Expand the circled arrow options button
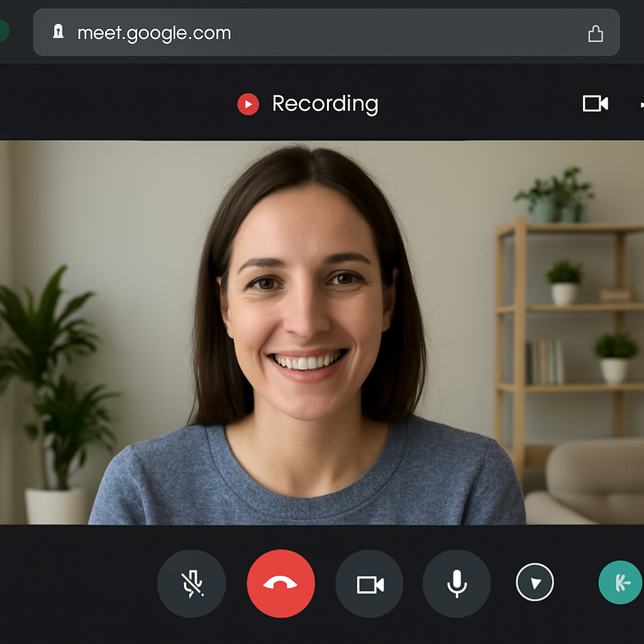This screenshot has width=644, height=644. [535, 583]
